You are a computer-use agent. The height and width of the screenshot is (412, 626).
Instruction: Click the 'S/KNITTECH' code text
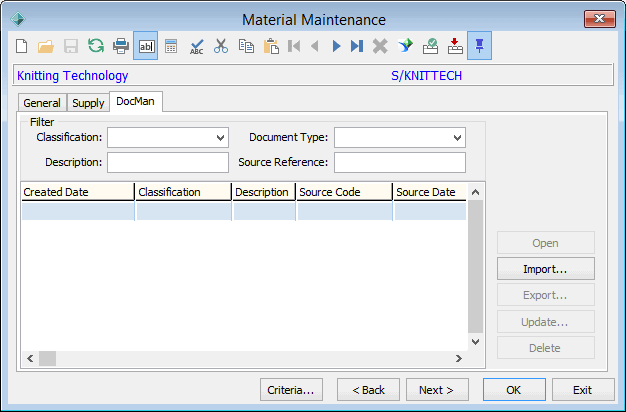(426, 75)
